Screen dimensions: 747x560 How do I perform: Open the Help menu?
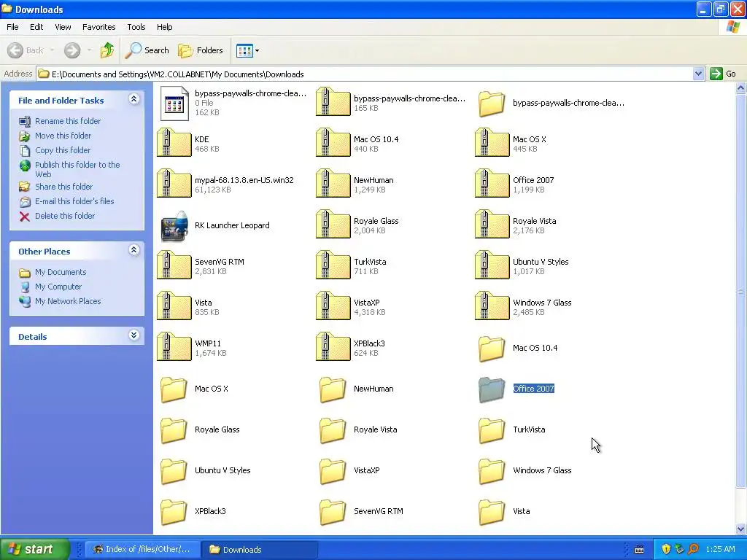click(x=165, y=27)
